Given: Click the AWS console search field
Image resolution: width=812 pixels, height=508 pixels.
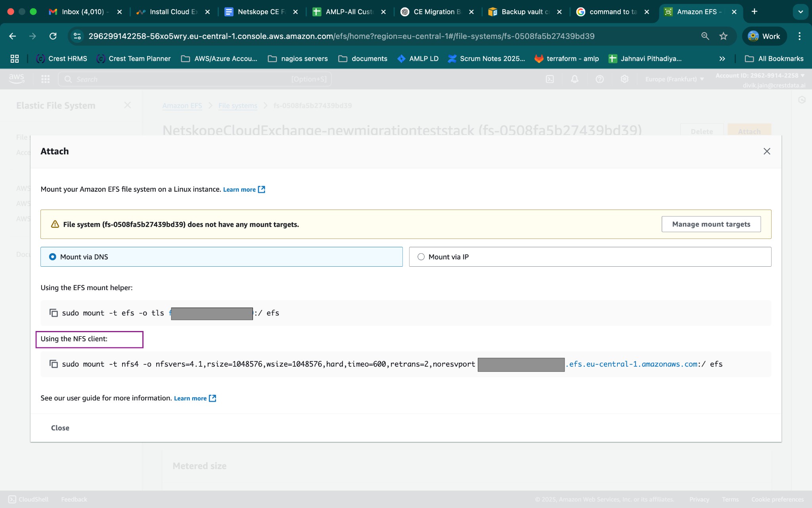Looking at the screenshot, I should 195,79.
